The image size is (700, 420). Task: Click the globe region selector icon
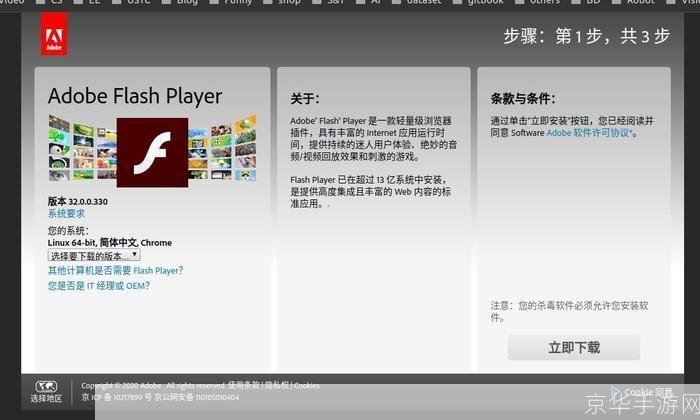coord(46,386)
